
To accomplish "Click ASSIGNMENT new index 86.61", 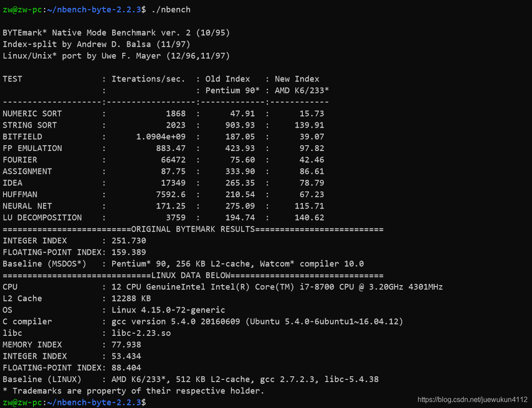I will pos(312,171).
